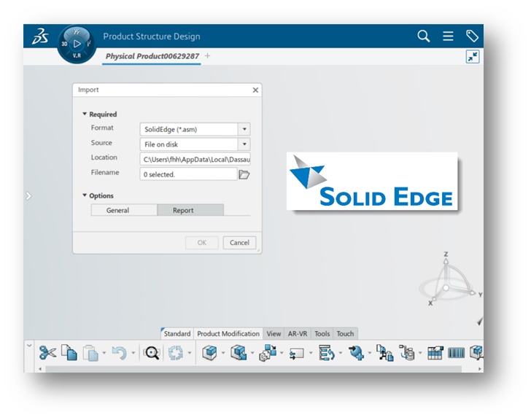Collapse the Options section
Viewport: 531px width, 420px height.
tap(85, 195)
